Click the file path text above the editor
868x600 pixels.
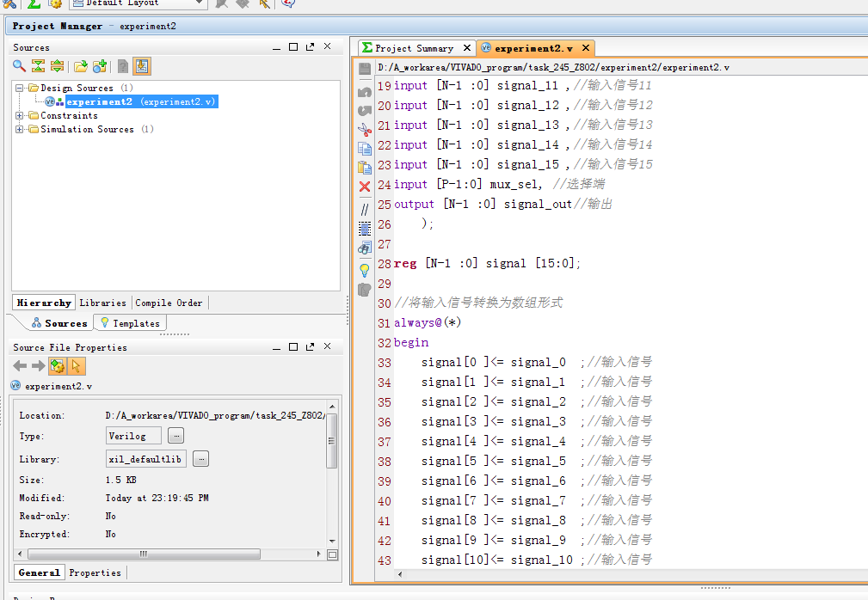[x=553, y=67]
